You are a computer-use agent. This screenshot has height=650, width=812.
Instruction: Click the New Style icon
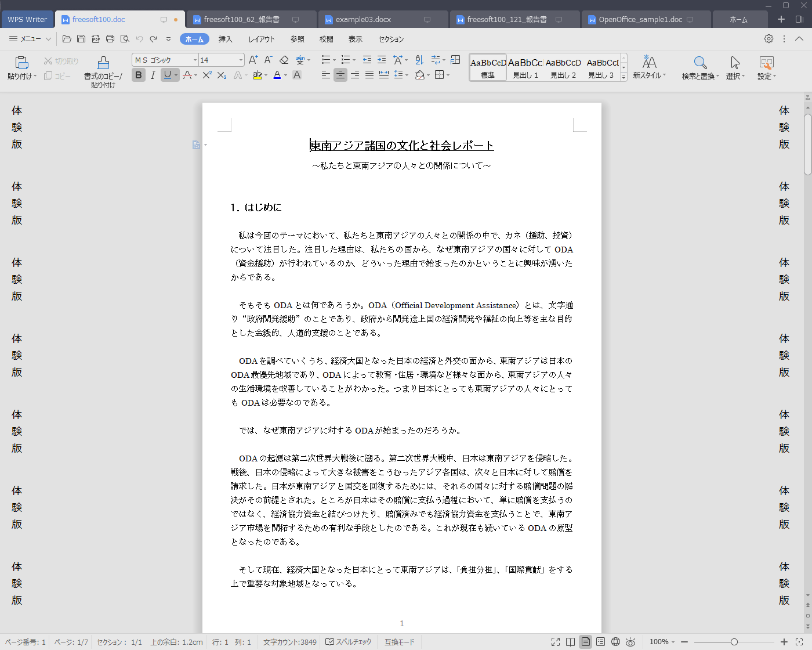[649, 62]
